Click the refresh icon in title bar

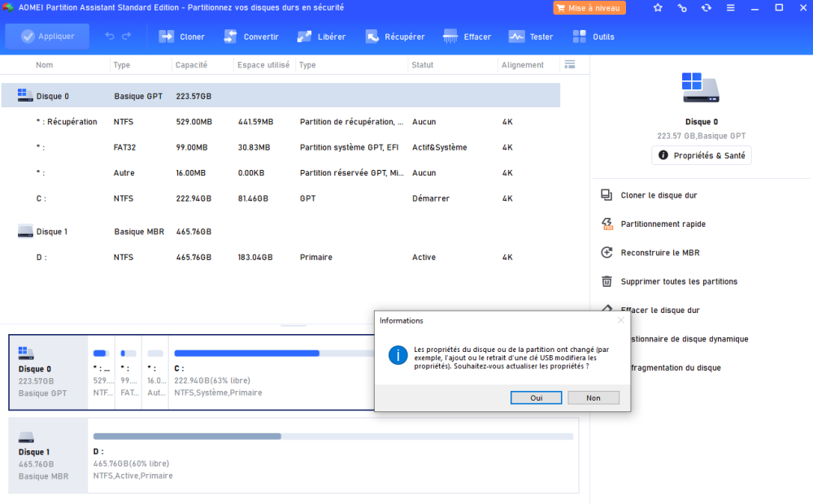coord(706,8)
